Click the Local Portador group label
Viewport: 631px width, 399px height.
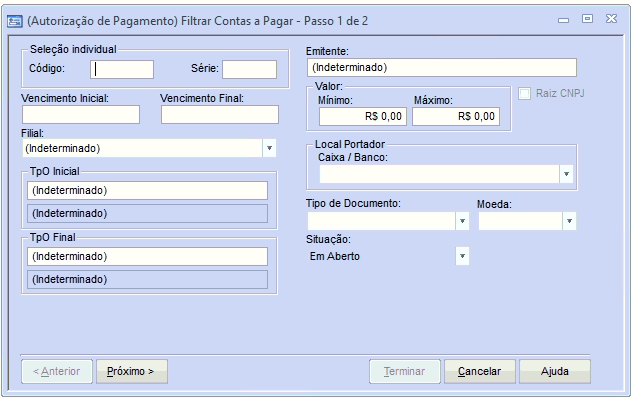pyautogui.click(x=350, y=144)
